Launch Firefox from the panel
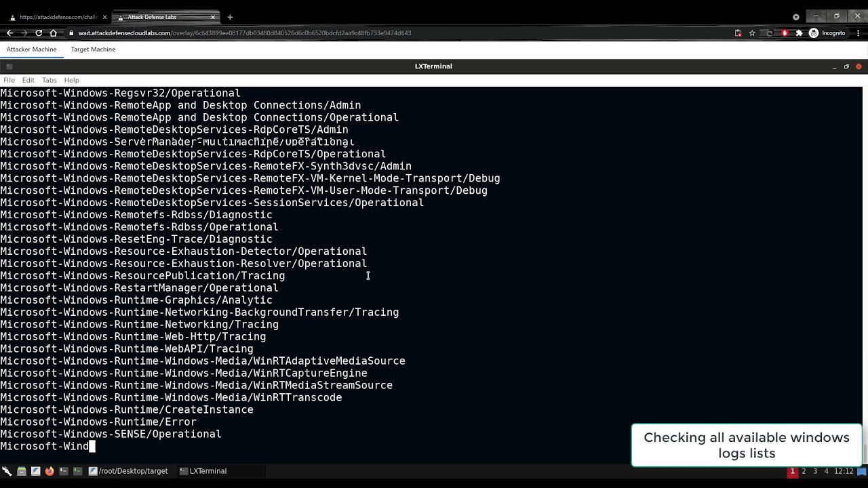Screen dimensions: 868x488 (x=50, y=471)
